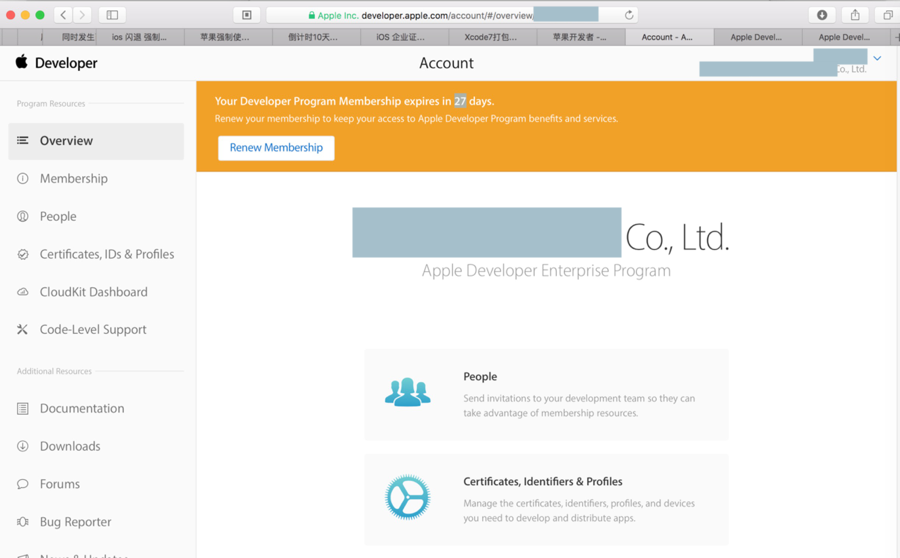Click the Documentation page icon

point(22,409)
